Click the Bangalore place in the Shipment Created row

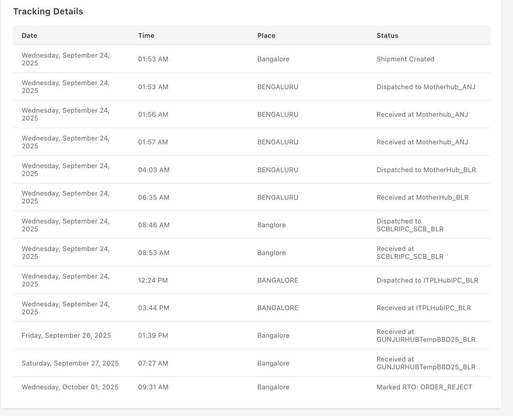(x=273, y=59)
